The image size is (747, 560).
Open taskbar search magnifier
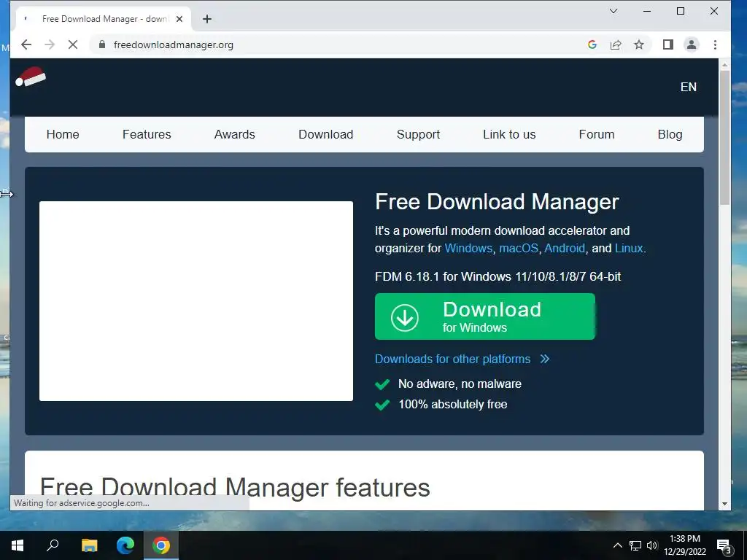click(x=53, y=545)
